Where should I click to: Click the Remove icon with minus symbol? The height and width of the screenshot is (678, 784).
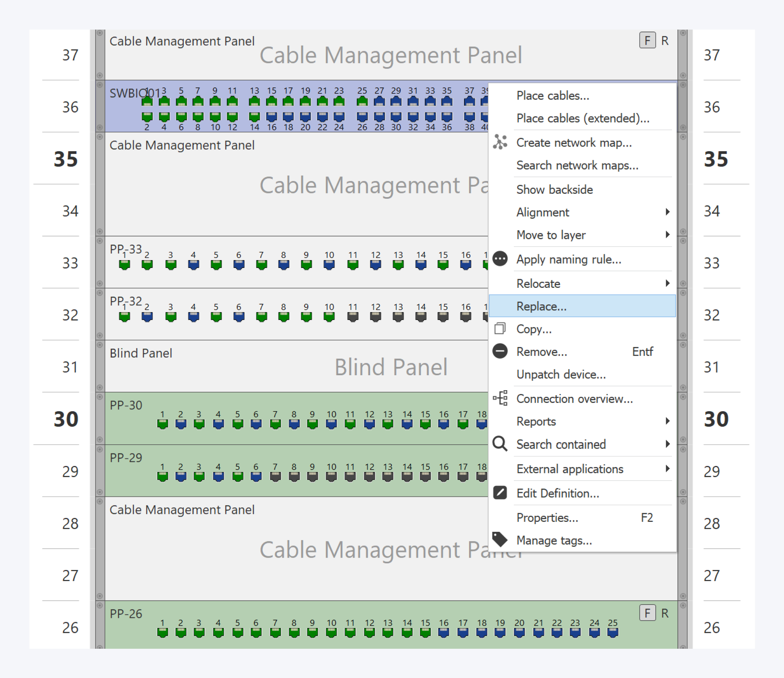pyautogui.click(x=500, y=351)
